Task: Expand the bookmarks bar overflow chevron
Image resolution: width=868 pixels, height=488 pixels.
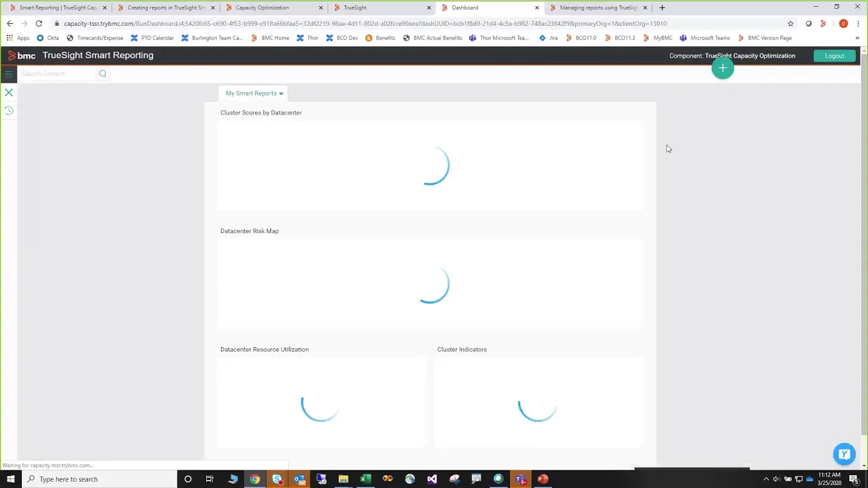Action: pyautogui.click(x=857, y=38)
